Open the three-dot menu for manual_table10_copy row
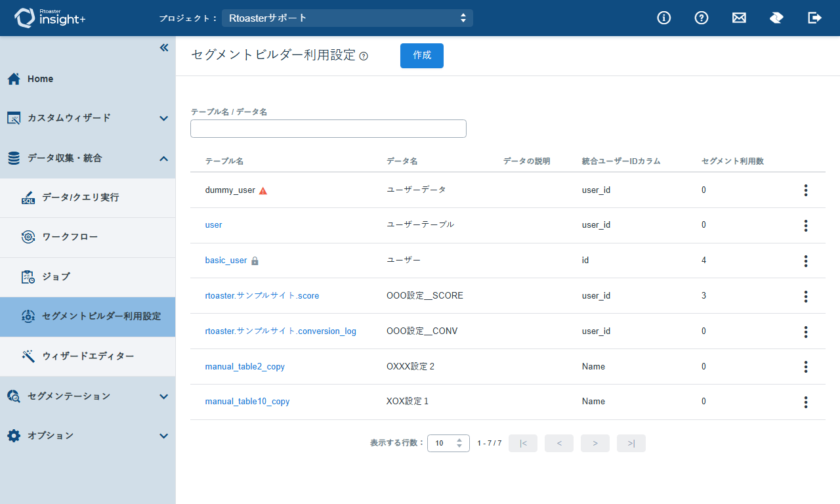This screenshot has height=504, width=840. [805, 402]
